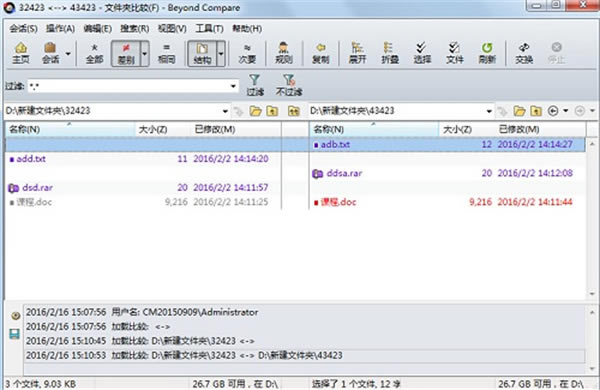Click the Collapse all (折叠) toolbar icon

click(x=390, y=53)
